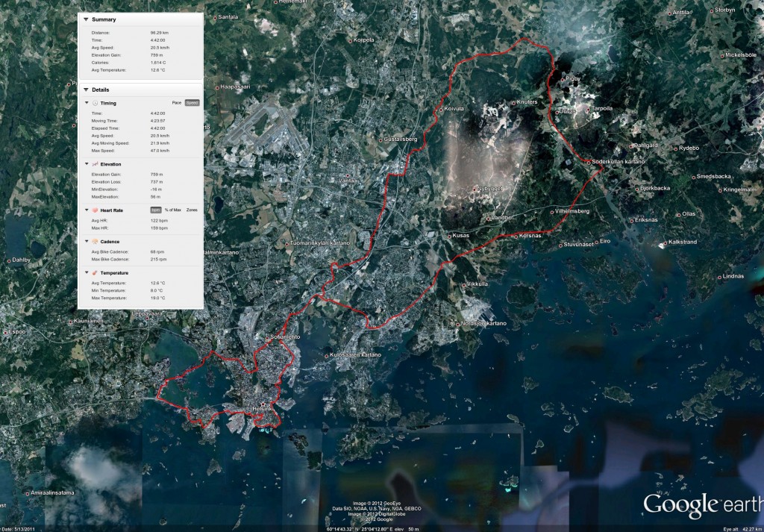
Task: Click the Eye alt readout in status bar
Action: pos(742,528)
